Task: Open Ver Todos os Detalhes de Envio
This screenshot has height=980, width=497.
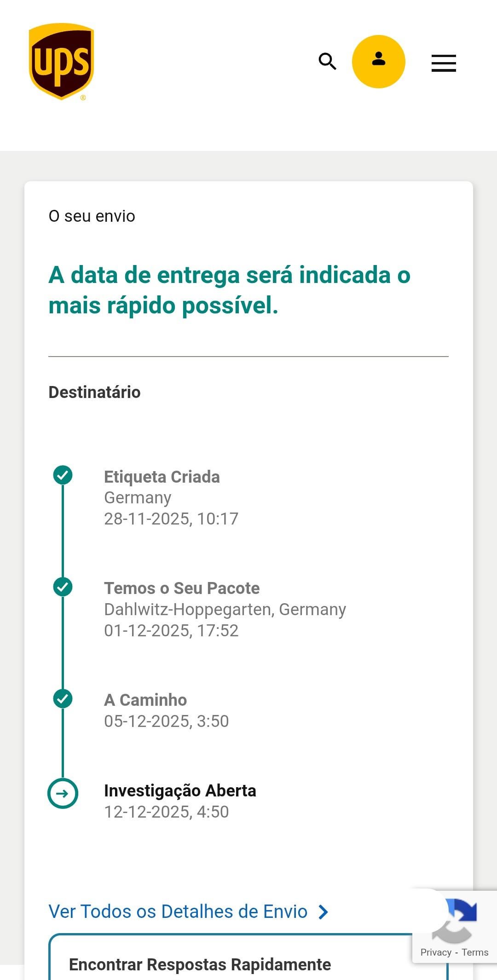Action: tap(178, 911)
